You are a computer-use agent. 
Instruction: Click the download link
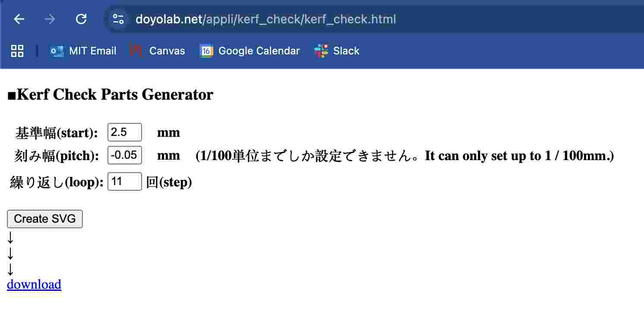coord(34,284)
